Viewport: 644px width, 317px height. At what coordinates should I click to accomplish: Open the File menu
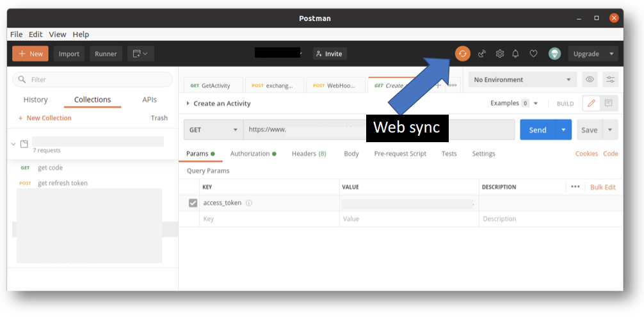[x=17, y=35]
